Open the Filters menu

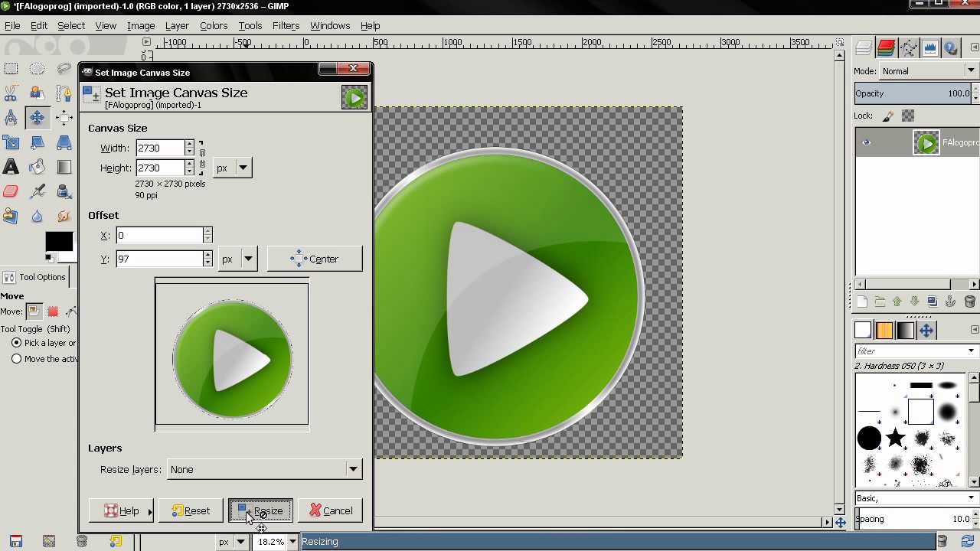tap(286, 25)
